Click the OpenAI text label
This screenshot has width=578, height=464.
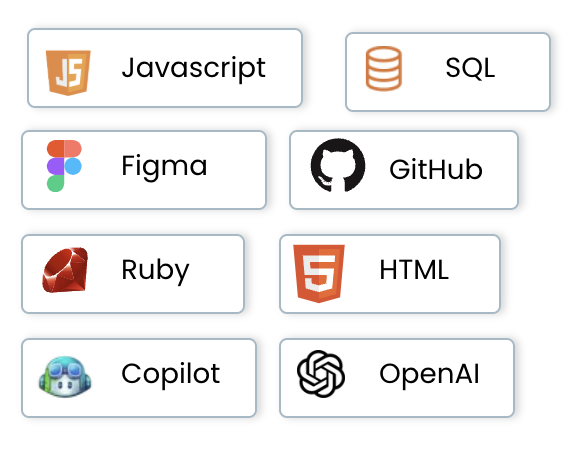pyautogui.click(x=429, y=375)
